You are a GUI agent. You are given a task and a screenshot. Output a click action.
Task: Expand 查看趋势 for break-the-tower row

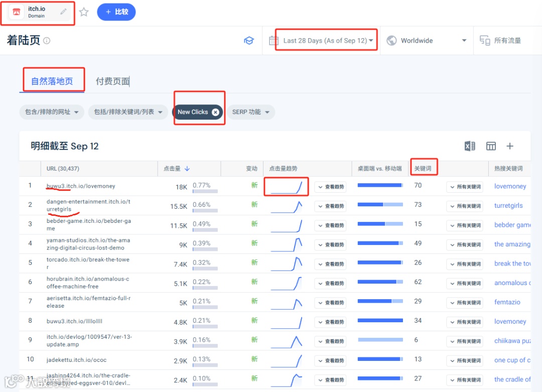[x=331, y=265]
